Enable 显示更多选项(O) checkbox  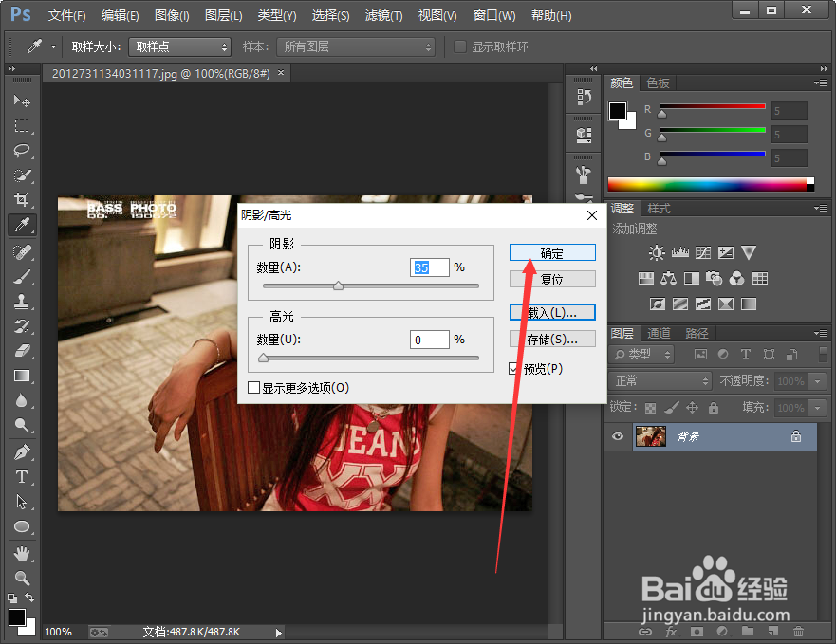tap(253, 388)
